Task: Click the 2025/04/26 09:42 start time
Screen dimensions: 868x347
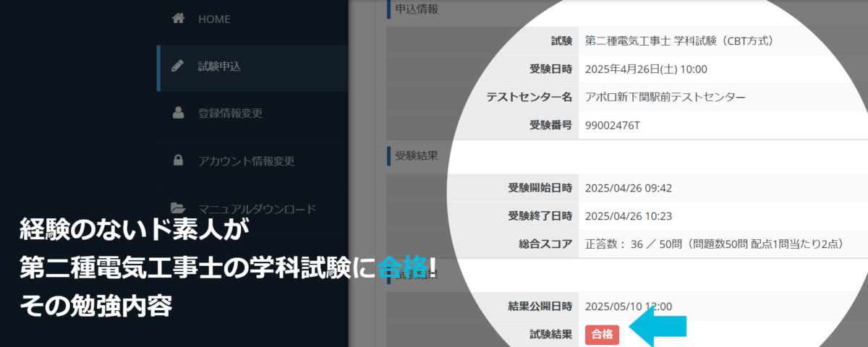Action: tap(629, 188)
